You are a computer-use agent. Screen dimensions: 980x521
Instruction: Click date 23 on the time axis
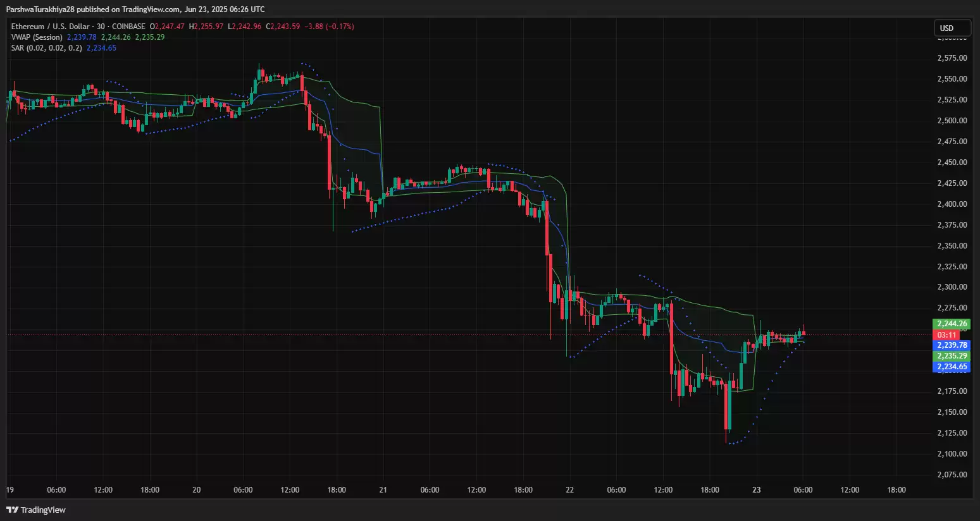coord(756,490)
